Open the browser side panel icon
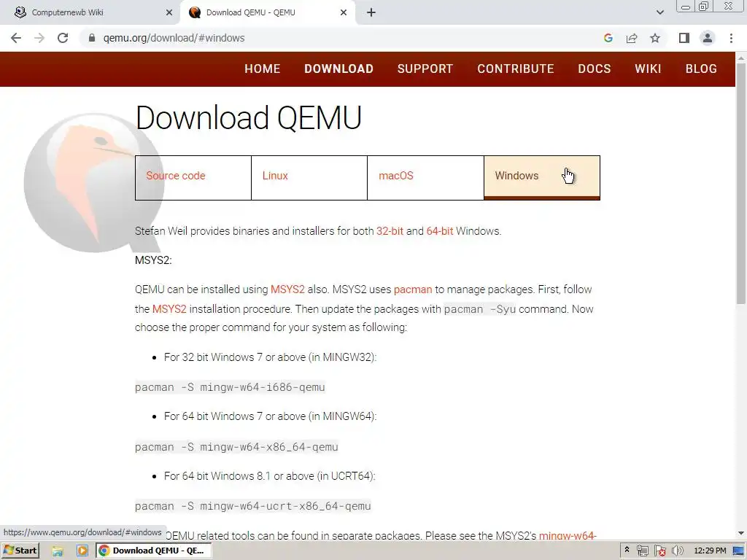Image resolution: width=747 pixels, height=560 pixels. pos(684,38)
